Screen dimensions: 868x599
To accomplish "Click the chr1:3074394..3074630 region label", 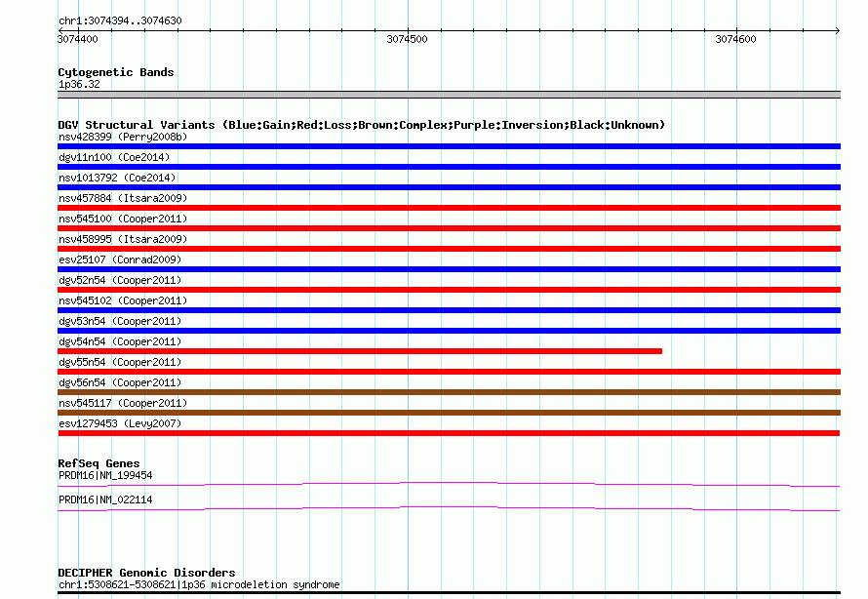I will tap(120, 20).
